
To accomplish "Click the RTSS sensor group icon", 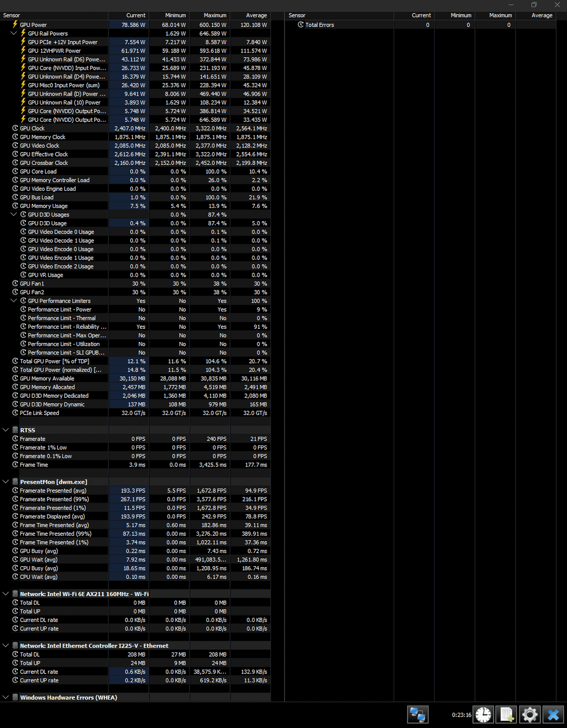I will point(15,430).
